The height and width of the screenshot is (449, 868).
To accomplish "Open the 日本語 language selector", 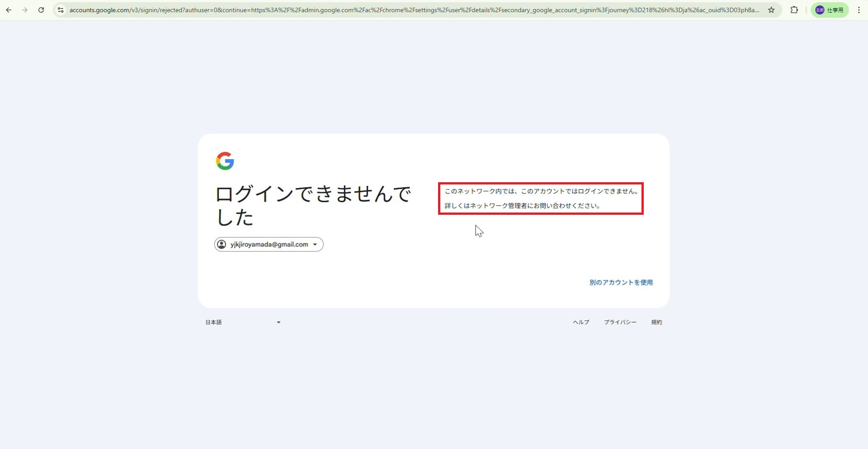I will point(243,322).
